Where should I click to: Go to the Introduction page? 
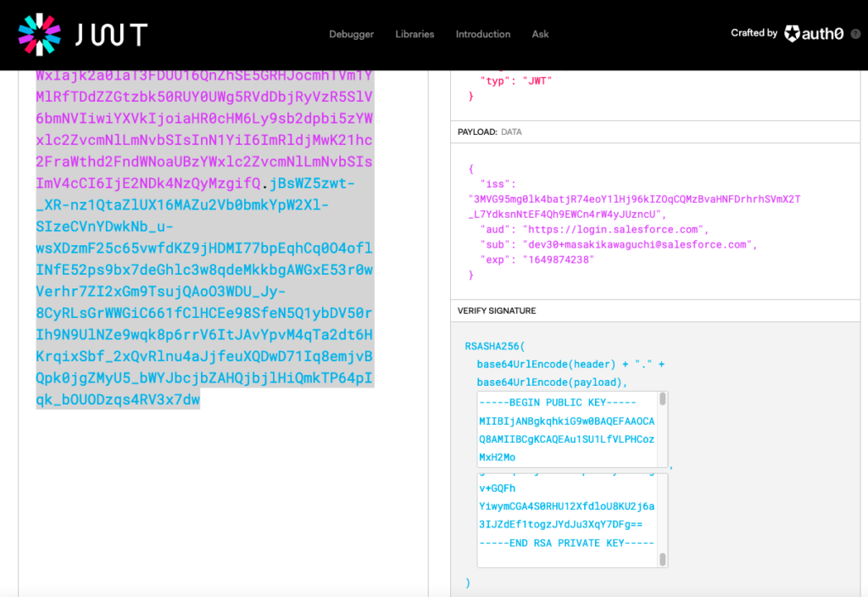point(483,34)
